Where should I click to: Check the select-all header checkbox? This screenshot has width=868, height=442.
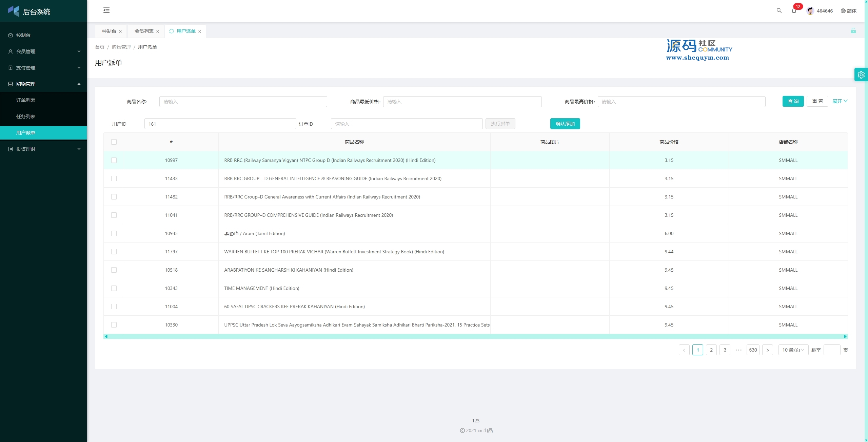point(114,142)
